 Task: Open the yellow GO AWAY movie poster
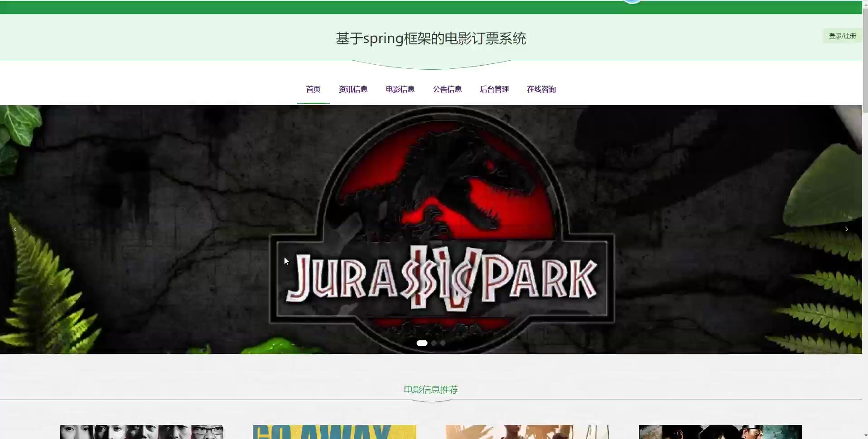(334, 432)
